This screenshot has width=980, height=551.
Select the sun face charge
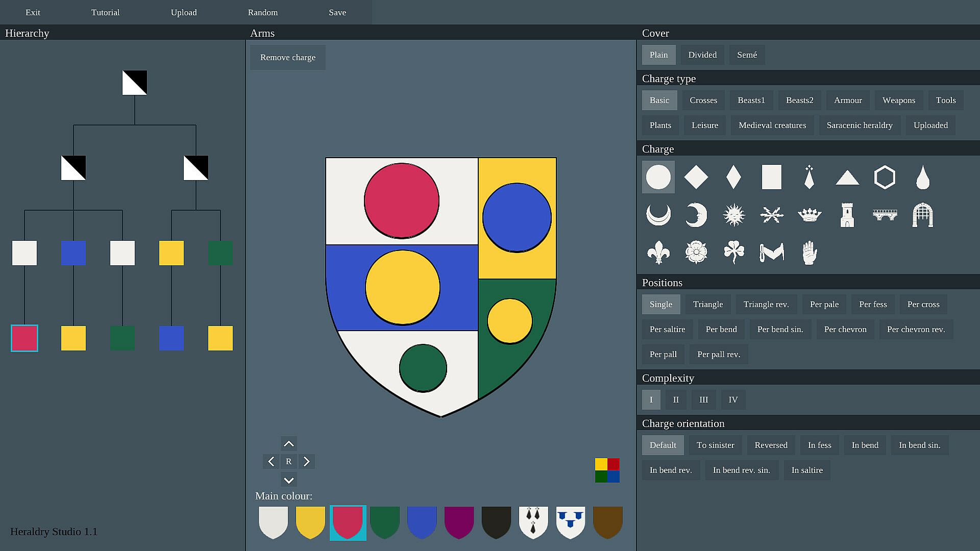(733, 215)
